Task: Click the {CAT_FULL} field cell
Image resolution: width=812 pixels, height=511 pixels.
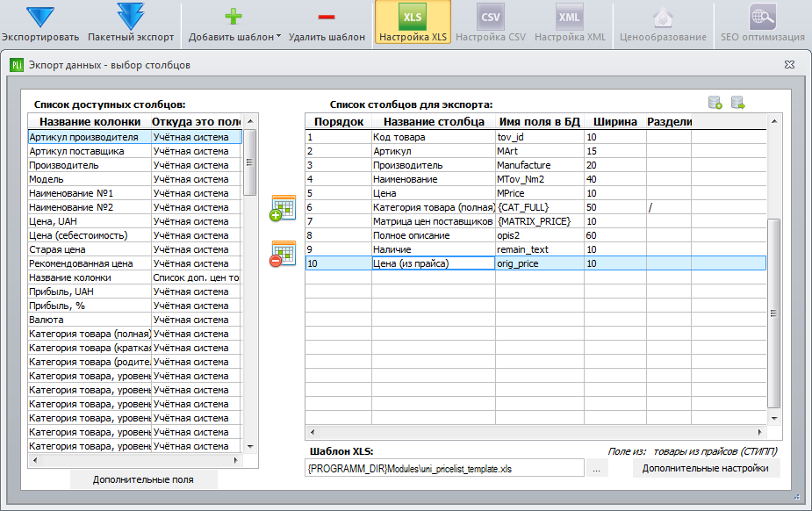Action: [540, 207]
